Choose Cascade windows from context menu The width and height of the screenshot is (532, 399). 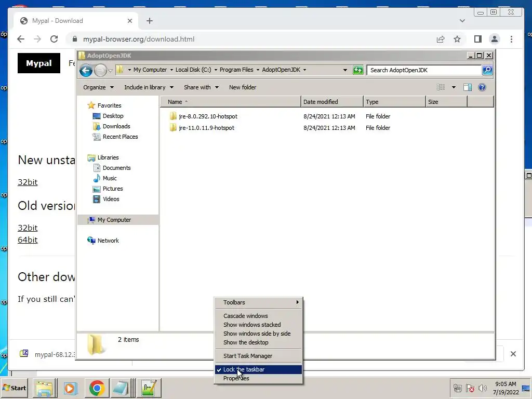(x=258, y=316)
